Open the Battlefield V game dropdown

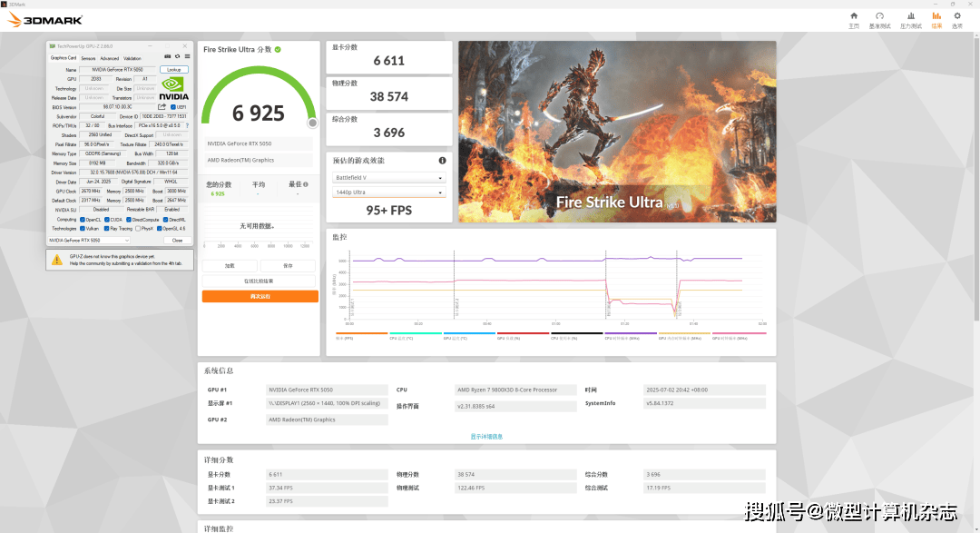(x=388, y=178)
